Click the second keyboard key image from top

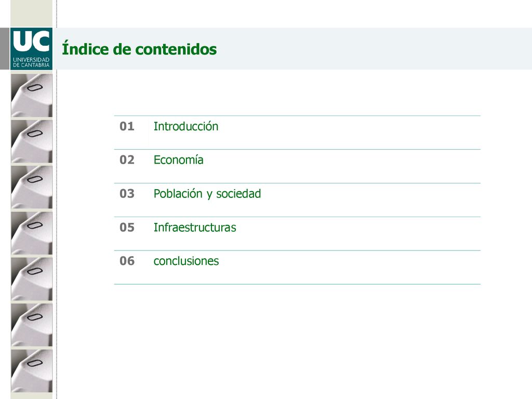pos(32,141)
